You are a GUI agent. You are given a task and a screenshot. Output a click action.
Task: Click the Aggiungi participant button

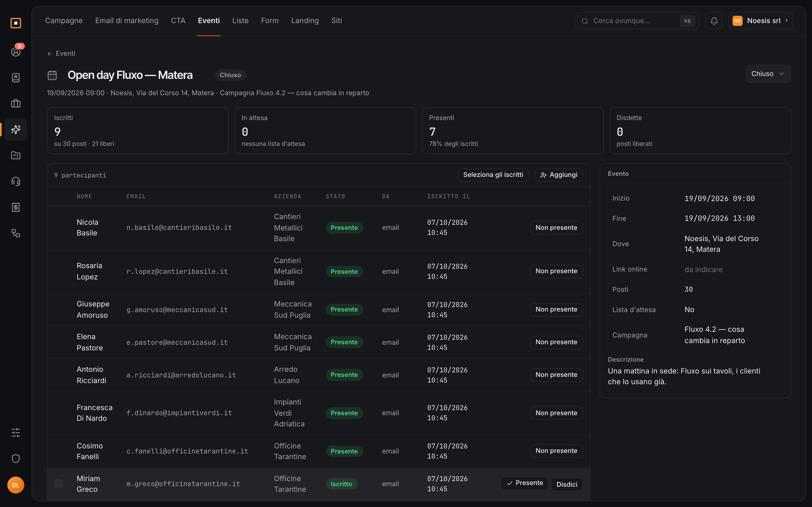tap(559, 175)
